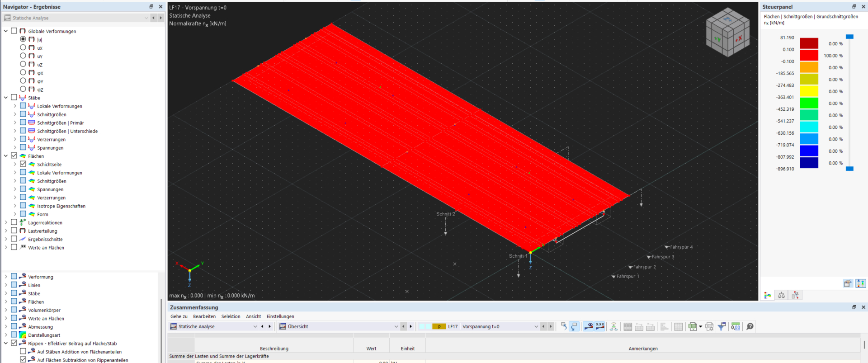Select the uZ deformation radio button

(x=23, y=64)
